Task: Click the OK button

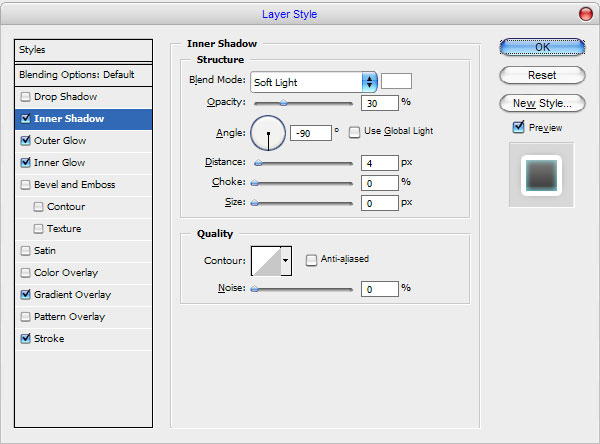Action: (542, 47)
